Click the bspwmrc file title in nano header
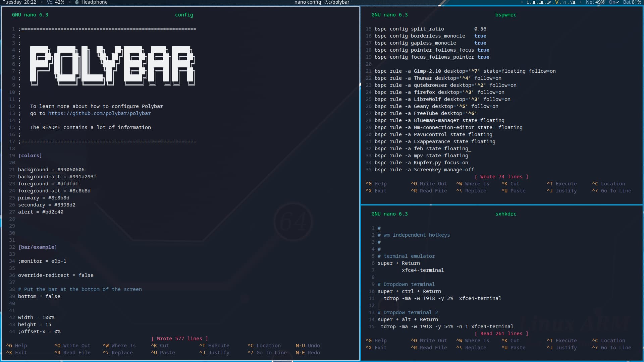Viewport: 644px width, 362px height. [506, 15]
